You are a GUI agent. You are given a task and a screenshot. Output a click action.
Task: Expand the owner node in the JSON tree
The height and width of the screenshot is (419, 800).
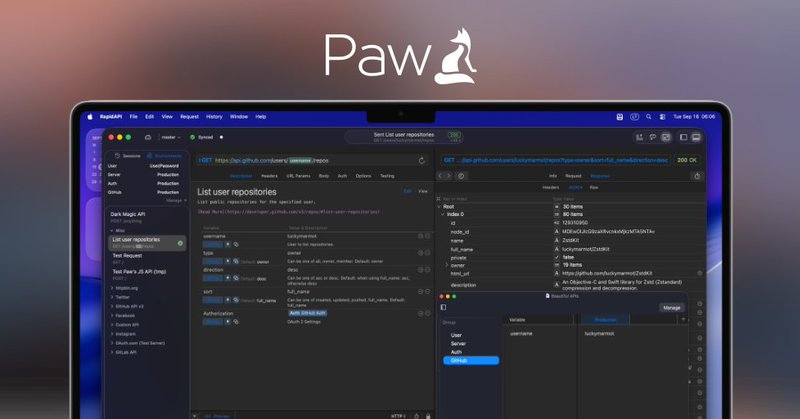(x=446, y=265)
